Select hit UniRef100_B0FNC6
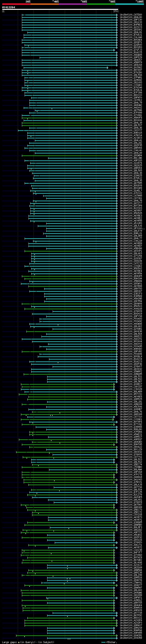Image resolution: width=146 pixels, height=644 pixels. (x=131, y=25)
